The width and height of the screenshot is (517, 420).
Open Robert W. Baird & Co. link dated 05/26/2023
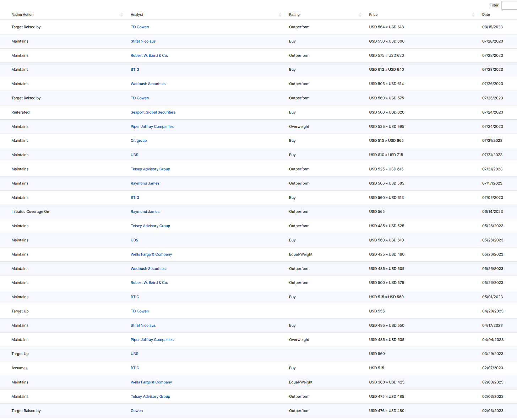pos(149,283)
